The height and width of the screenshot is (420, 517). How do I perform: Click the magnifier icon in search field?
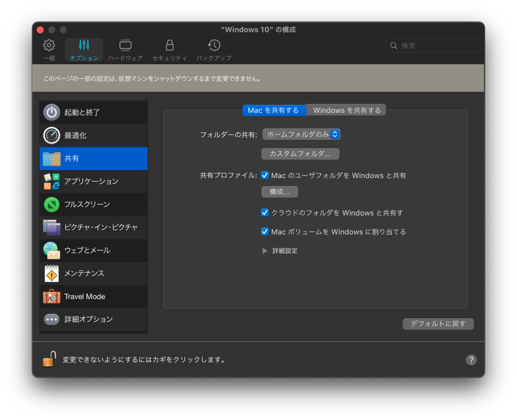[x=394, y=46]
